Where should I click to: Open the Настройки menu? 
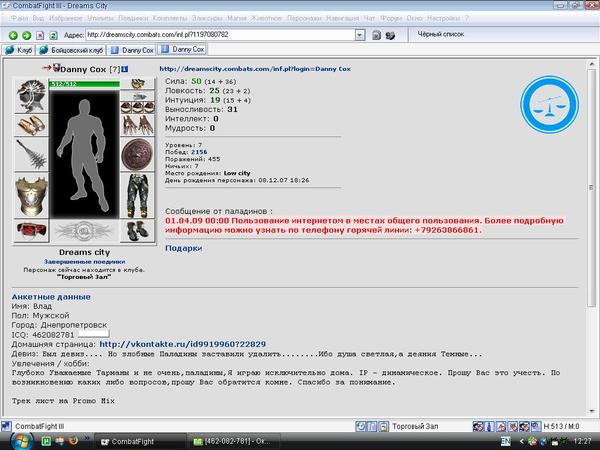pyautogui.click(x=443, y=18)
